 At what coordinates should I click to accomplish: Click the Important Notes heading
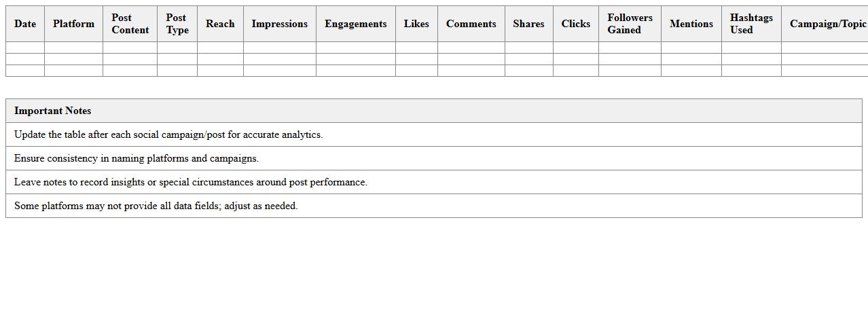click(52, 111)
